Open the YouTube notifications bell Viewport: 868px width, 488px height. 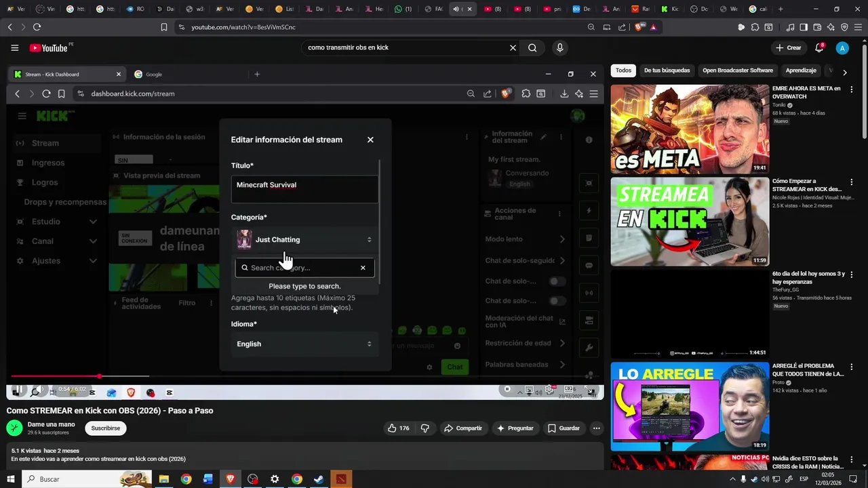point(819,48)
